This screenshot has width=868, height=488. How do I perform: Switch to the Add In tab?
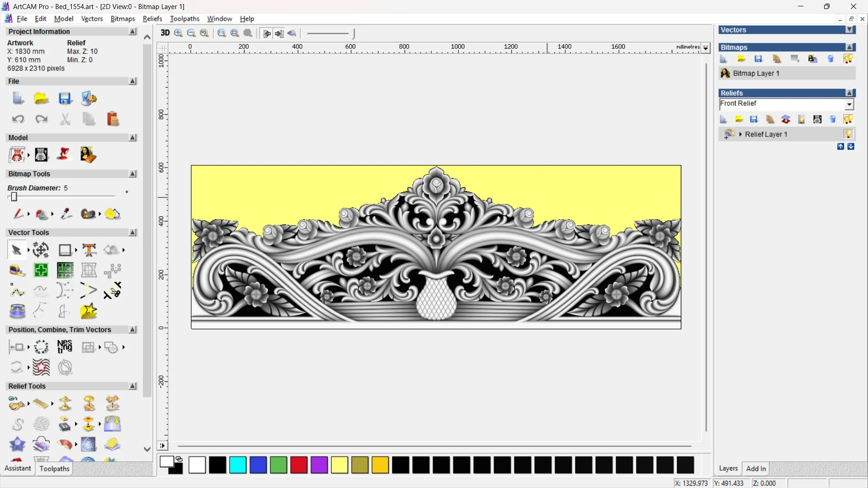(x=756, y=469)
